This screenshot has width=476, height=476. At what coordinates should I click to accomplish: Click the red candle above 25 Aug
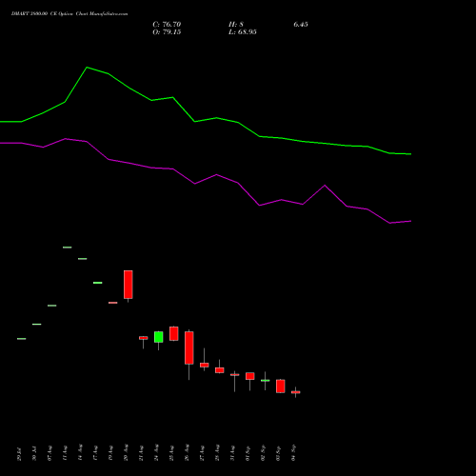point(174,333)
